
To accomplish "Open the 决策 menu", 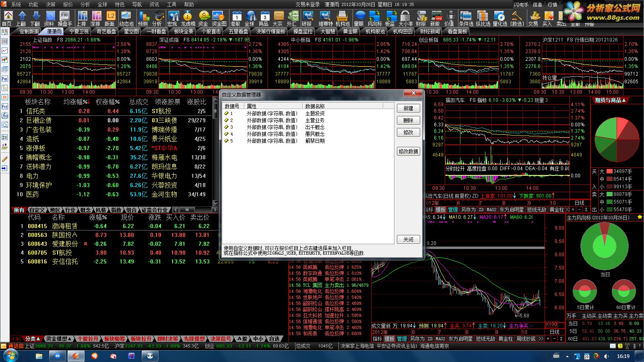I will point(50,4).
